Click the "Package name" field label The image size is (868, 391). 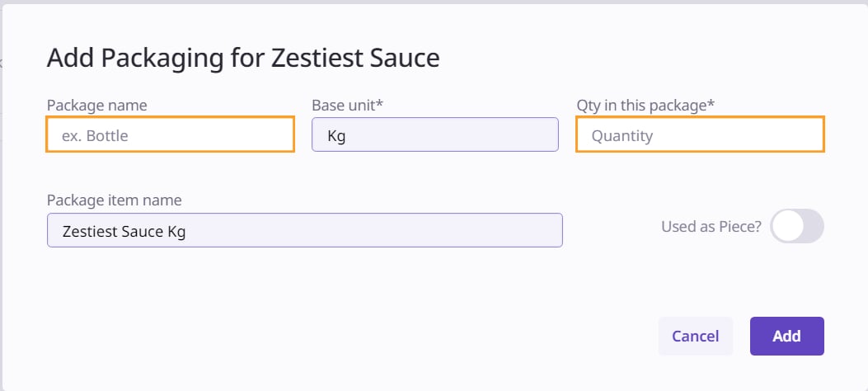click(x=97, y=105)
